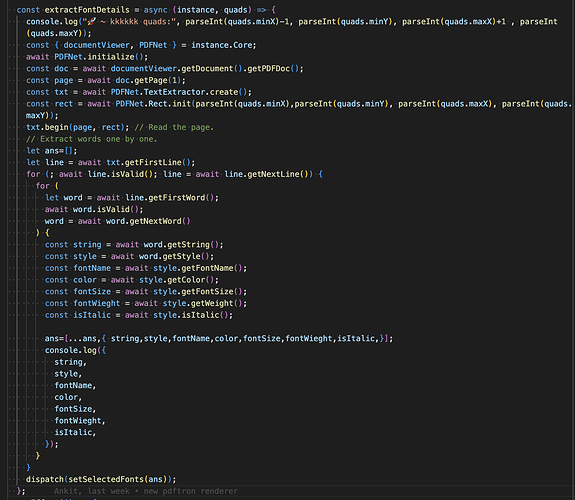The width and height of the screenshot is (575, 500).
Task: Click the comment '// Read the page.'
Action: [x=174, y=127]
